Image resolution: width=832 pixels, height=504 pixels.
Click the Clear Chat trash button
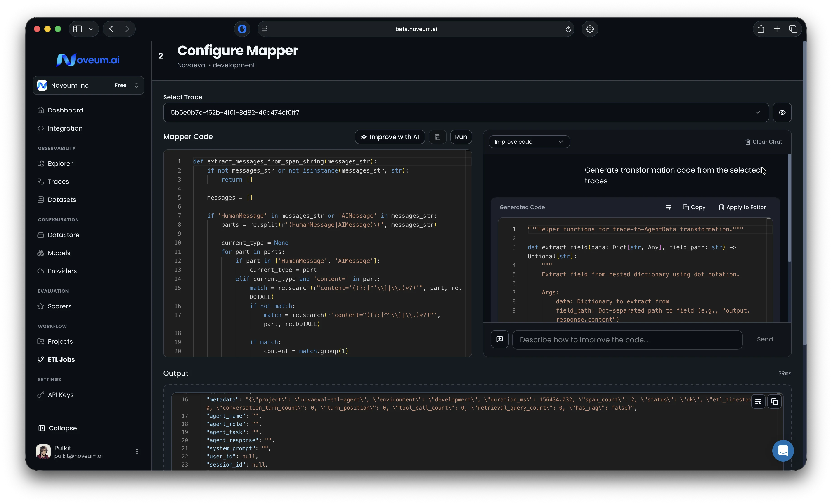763,142
